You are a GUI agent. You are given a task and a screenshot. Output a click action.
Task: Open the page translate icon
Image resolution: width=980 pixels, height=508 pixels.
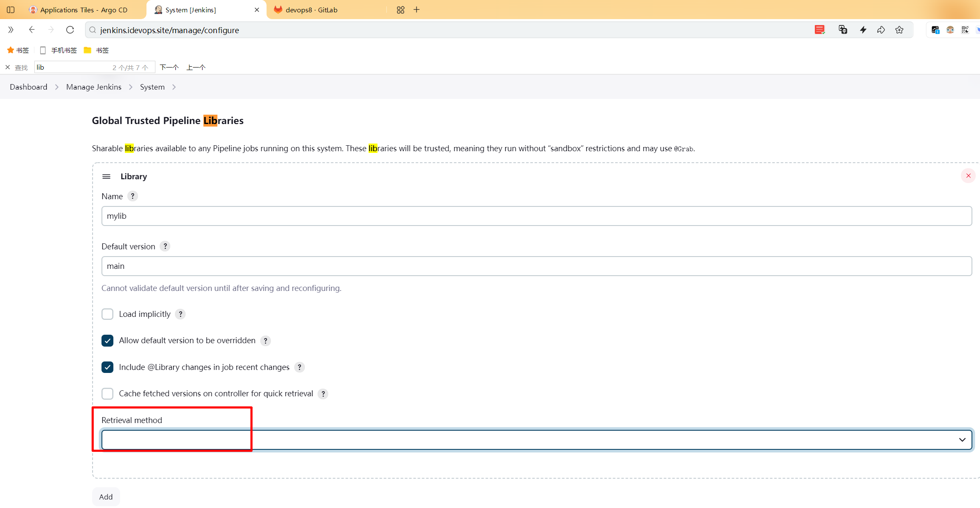tap(843, 30)
